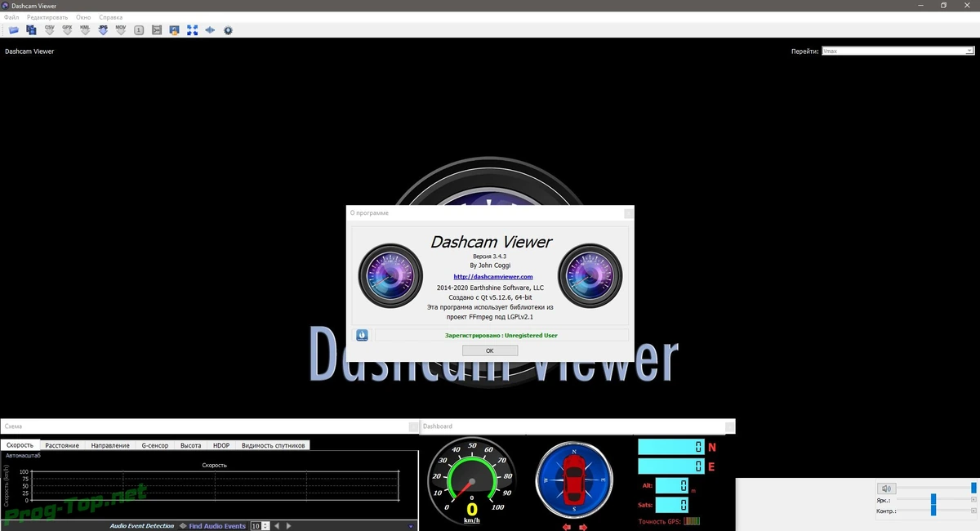Image resolution: width=980 pixels, height=531 pixels.
Task: Switch to the Высота tab
Action: [x=190, y=445]
